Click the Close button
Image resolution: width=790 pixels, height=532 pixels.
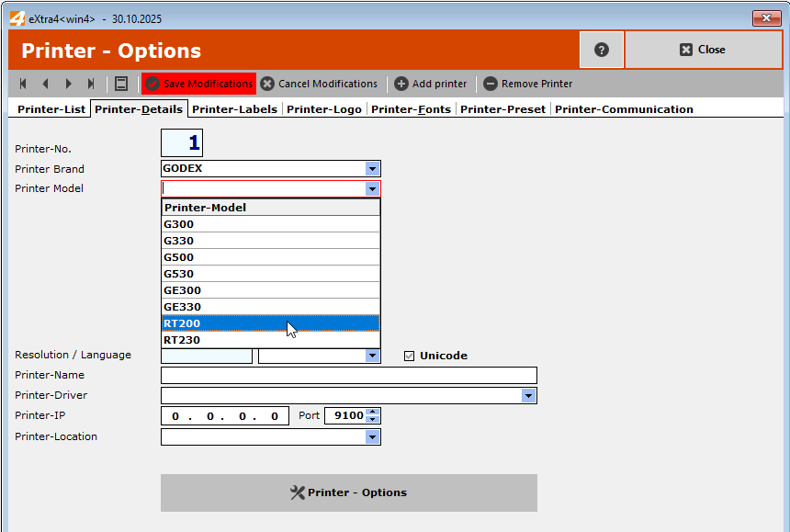(x=704, y=50)
